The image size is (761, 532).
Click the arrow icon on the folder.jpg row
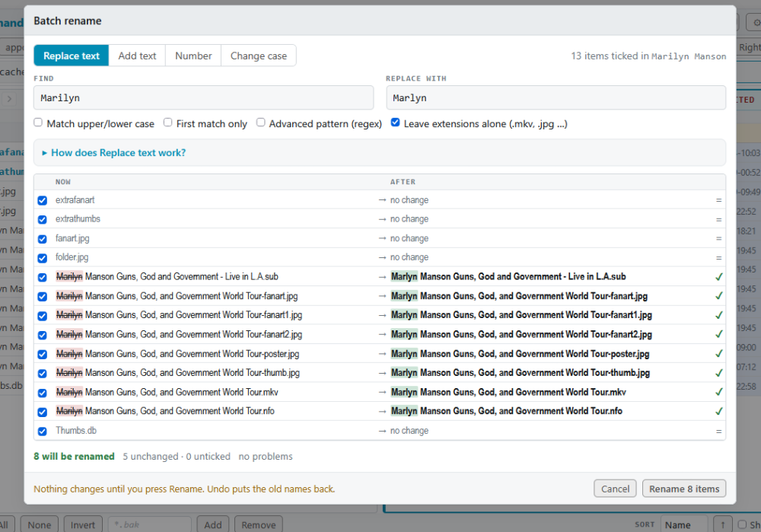pos(383,257)
